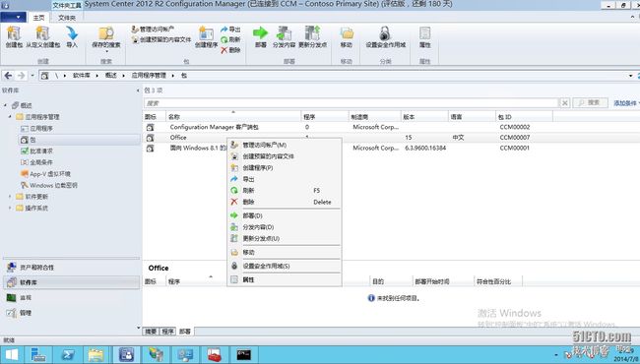Choose 移动 in the context menu

pyautogui.click(x=285, y=252)
